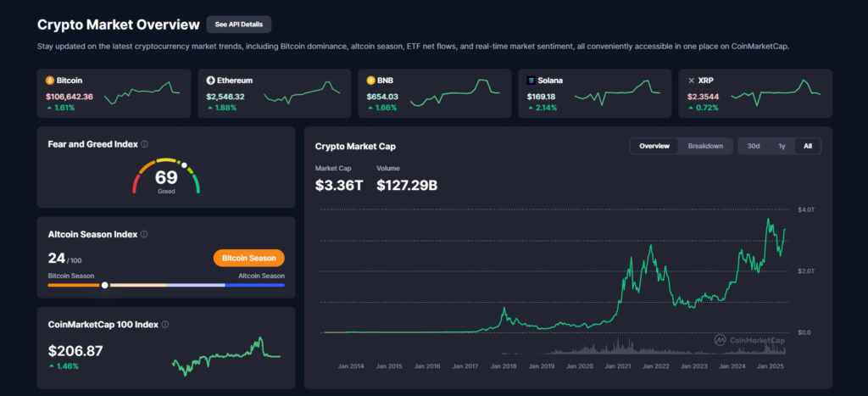Open Fear and Greed Index info icon

pyautogui.click(x=144, y=144)
